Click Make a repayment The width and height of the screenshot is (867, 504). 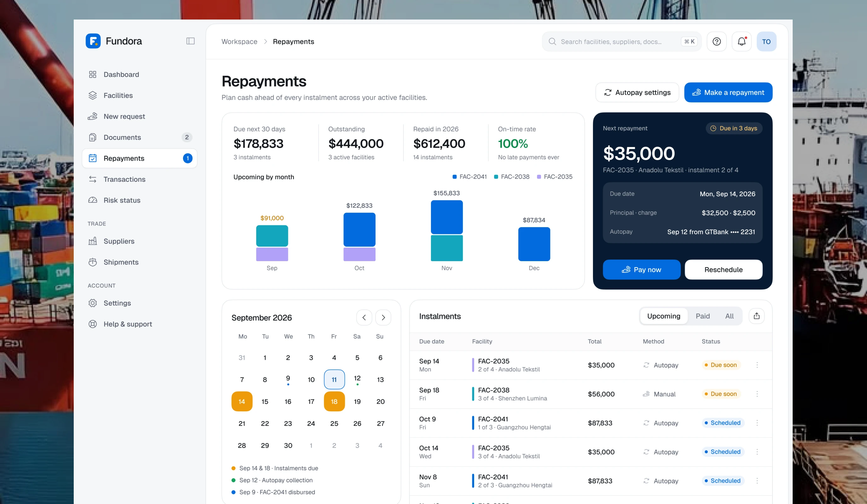click(x=728, y=92)
